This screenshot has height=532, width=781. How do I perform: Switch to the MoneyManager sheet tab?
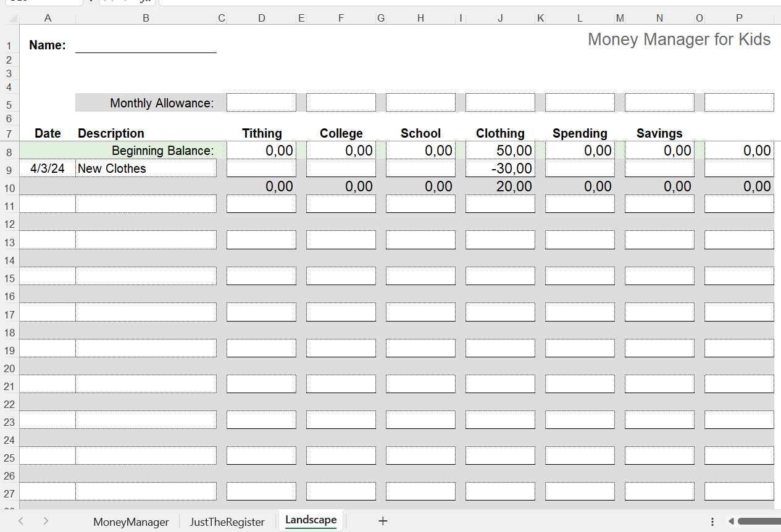coord(131,522)
